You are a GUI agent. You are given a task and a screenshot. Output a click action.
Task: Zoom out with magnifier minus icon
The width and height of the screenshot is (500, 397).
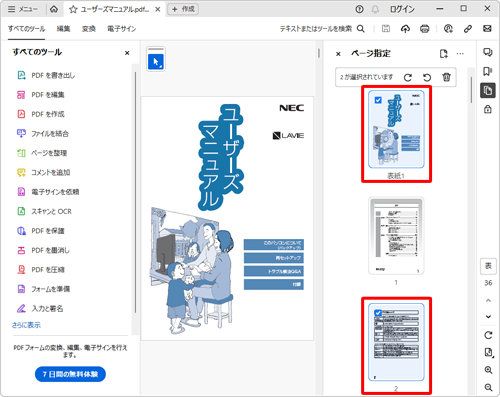coord(488,387)
